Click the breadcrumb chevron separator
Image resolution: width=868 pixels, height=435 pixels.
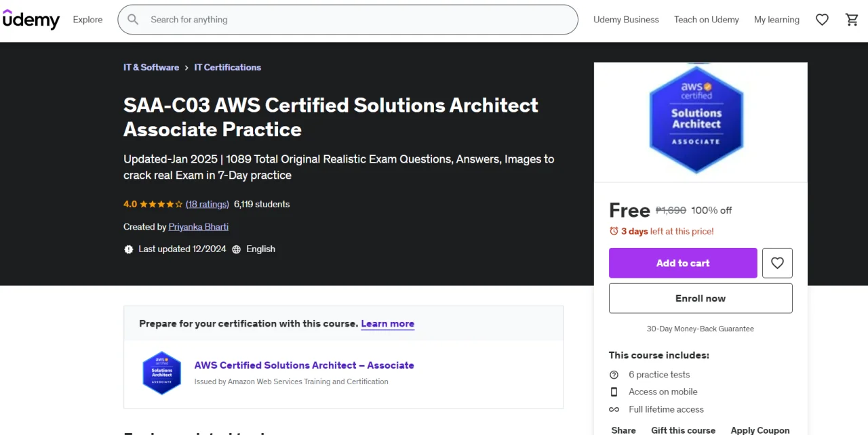click(186, 68)
